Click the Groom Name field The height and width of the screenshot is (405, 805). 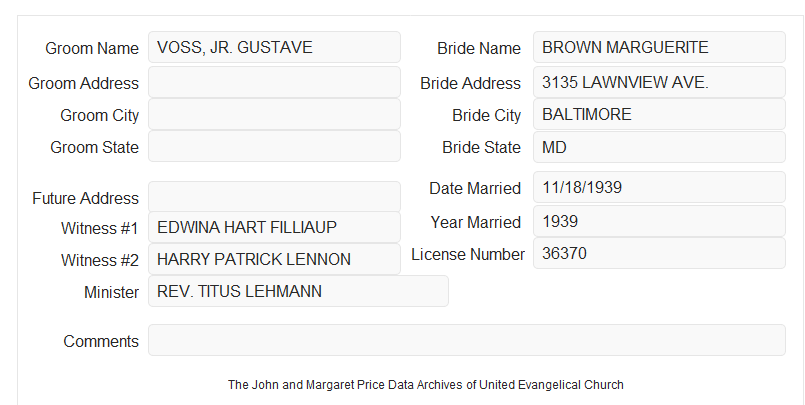tap(274, 47)
